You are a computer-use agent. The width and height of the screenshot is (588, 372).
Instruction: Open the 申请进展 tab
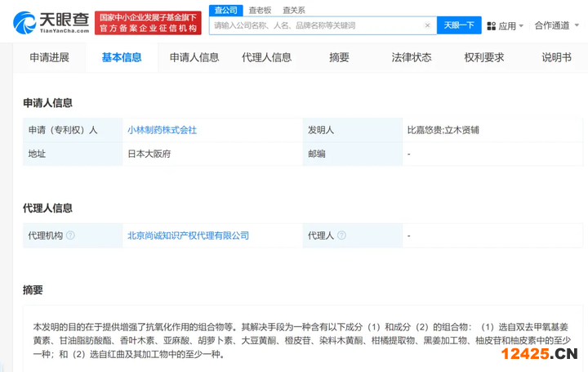[x=49, y=57]
